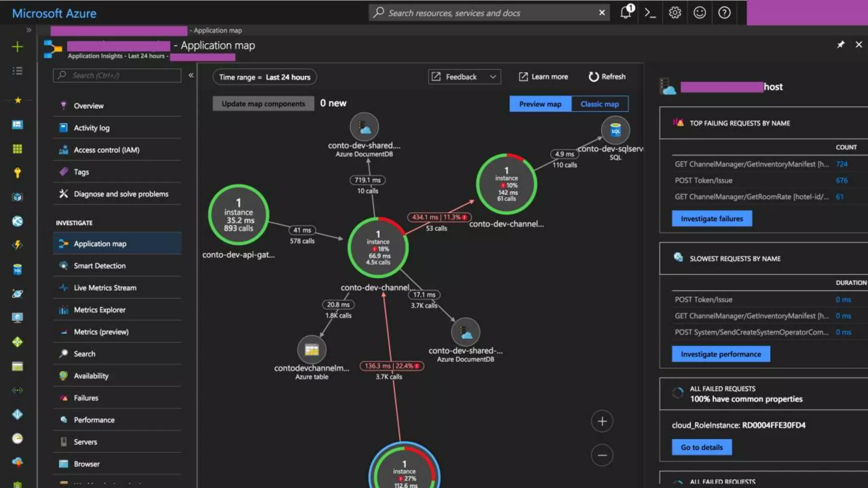
Task: Switch to the Preview map view
Action: click(540, 104)
